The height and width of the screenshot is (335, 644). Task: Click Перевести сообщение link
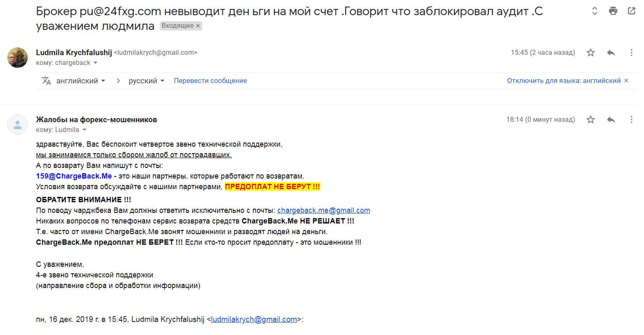click(x=210, y=81)
